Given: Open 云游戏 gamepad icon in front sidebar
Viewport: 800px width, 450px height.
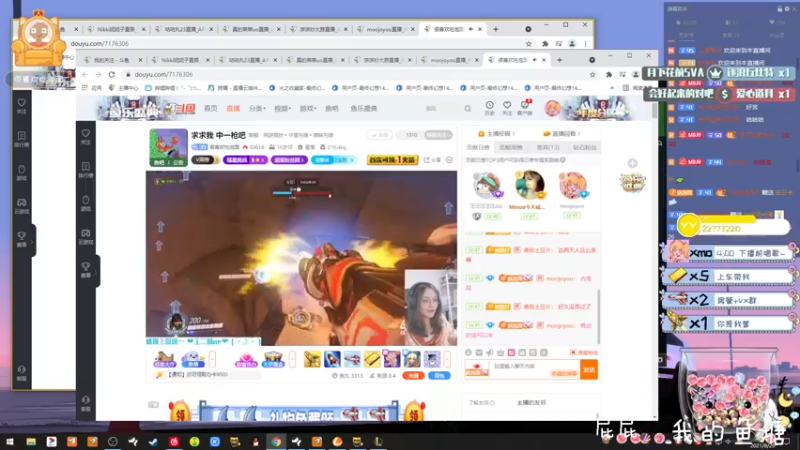Looking at the screenshot, I should pyautogui.click(x=86, y=236).
